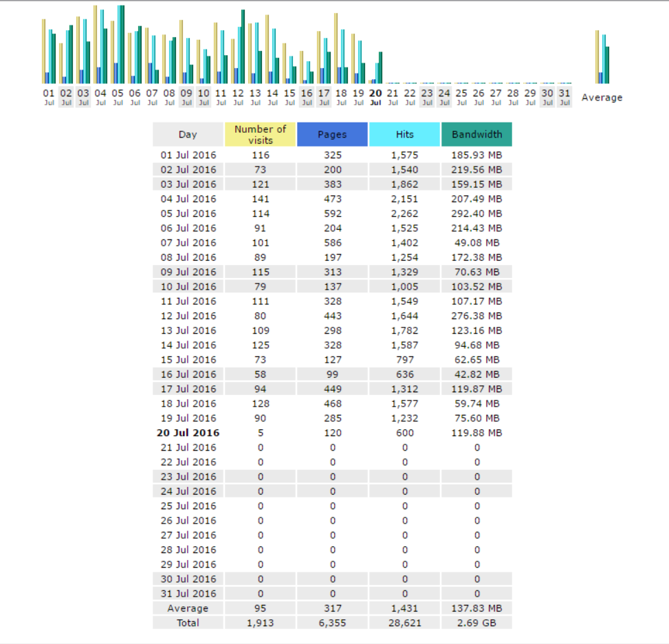669x644 pixels.
Task: Select the '18 Jul' chart axis label
Action: pyautogui.click(x=341, y=97)
